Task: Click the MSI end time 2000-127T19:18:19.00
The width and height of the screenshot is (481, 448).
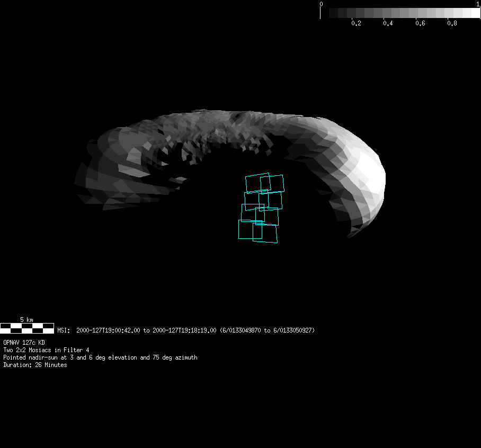Action: point(184,330)
